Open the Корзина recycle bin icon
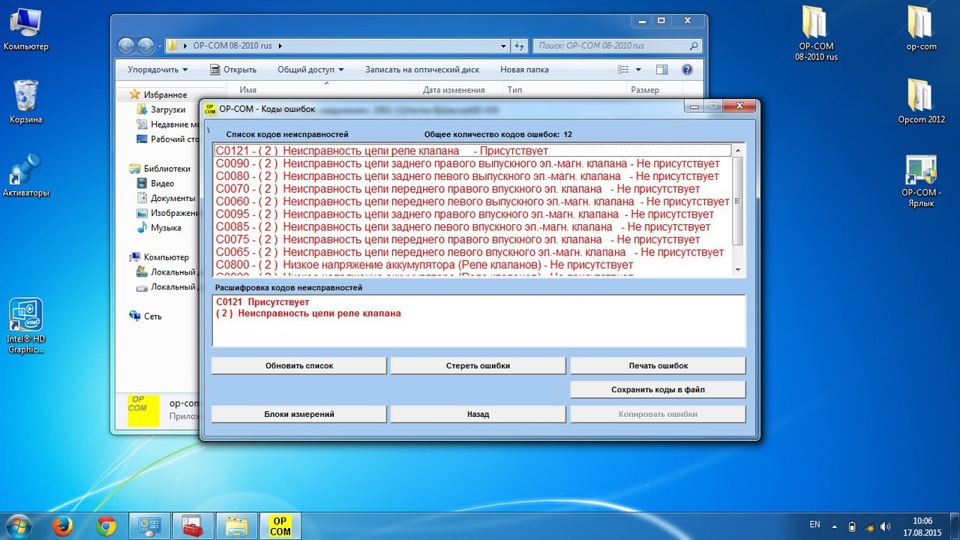 point(25,102)
